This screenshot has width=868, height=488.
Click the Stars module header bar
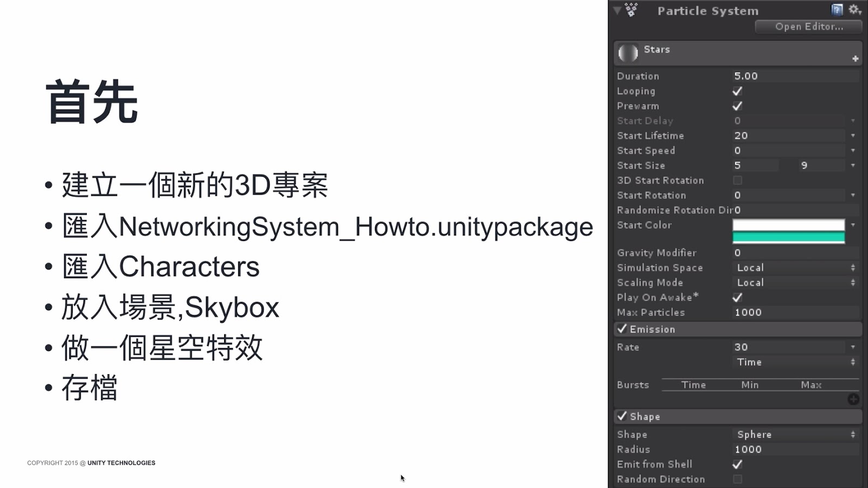pos(738,53)
